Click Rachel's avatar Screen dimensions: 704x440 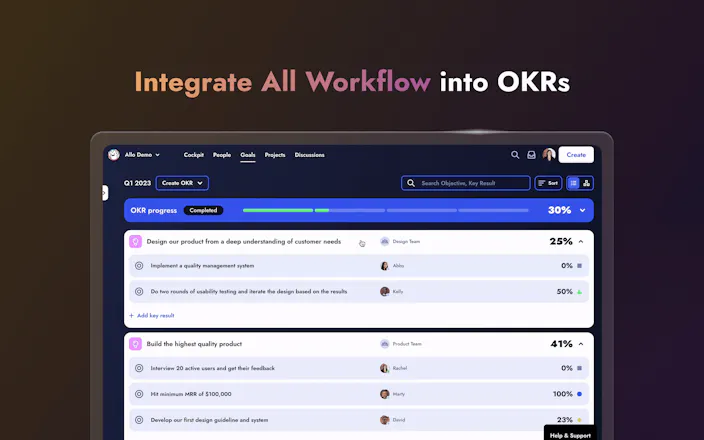coord(384,368)
